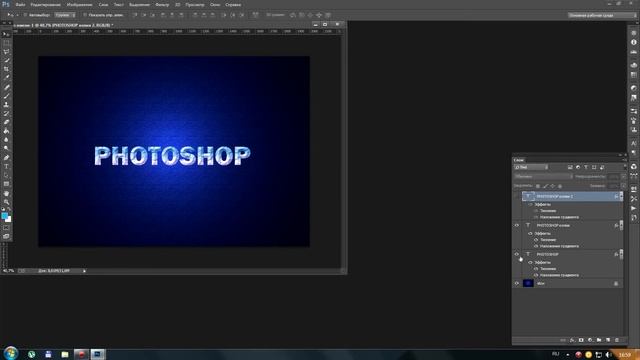Open the workspace switcher dropdown
The height and width of the screenshot is (360, 640).
click(602, 15)
